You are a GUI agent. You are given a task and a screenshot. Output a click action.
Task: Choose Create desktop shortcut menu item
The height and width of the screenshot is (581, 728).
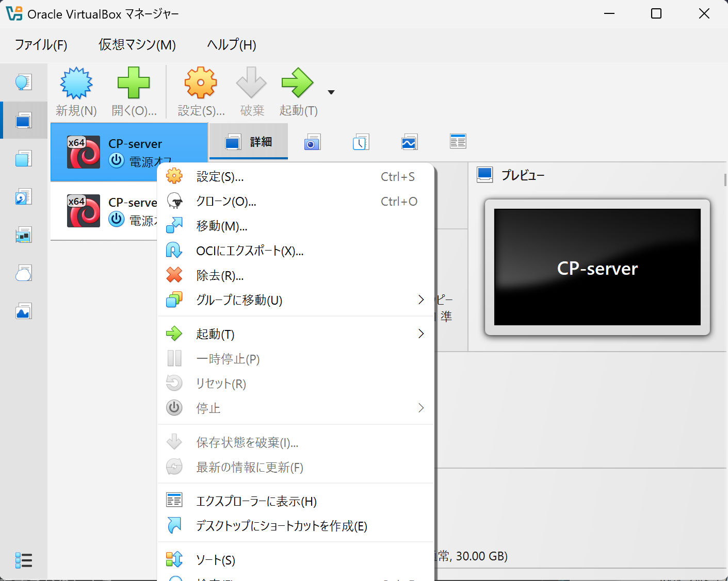point(296,526)
